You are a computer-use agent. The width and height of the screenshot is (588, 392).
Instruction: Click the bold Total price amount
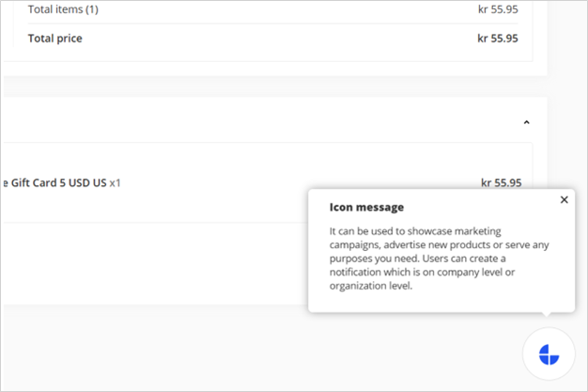497,39
